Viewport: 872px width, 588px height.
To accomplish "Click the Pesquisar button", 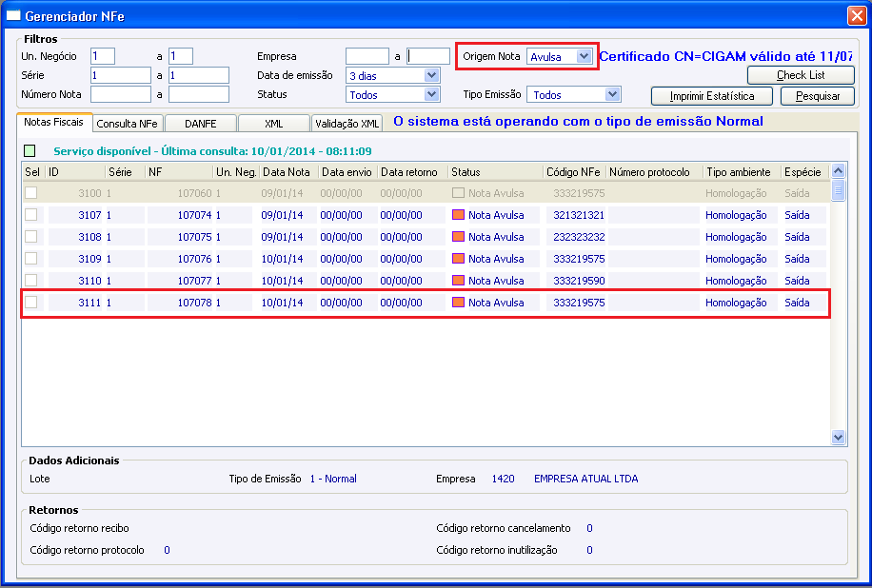I will pos(818,95).
